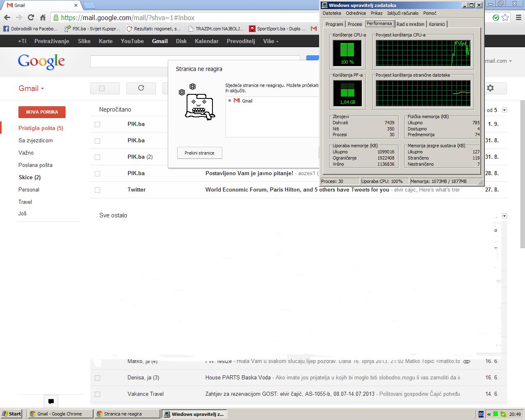Expand the Nepročitano section options arrow
525x420 pixels.
click(504, 110)
